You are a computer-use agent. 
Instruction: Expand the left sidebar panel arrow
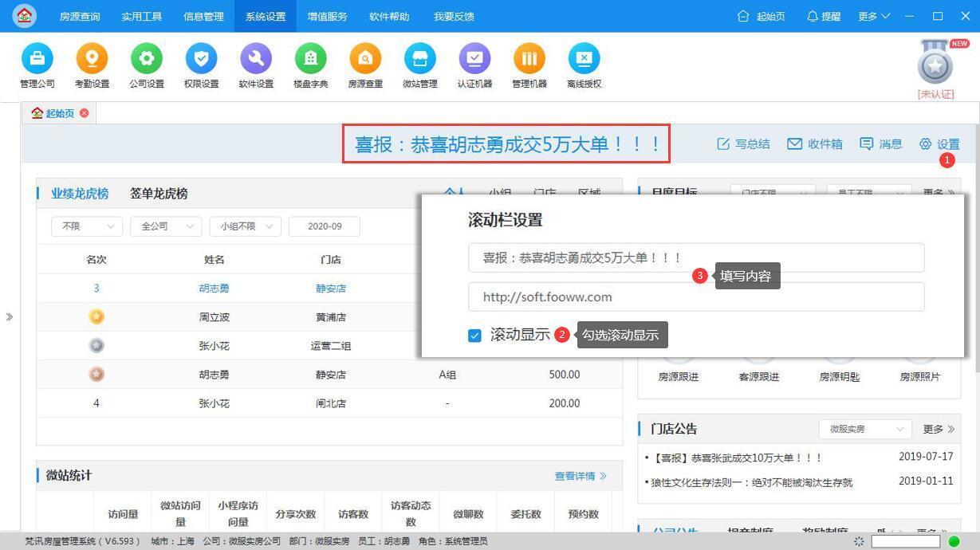pyautogui.click(x=10, y=316)
